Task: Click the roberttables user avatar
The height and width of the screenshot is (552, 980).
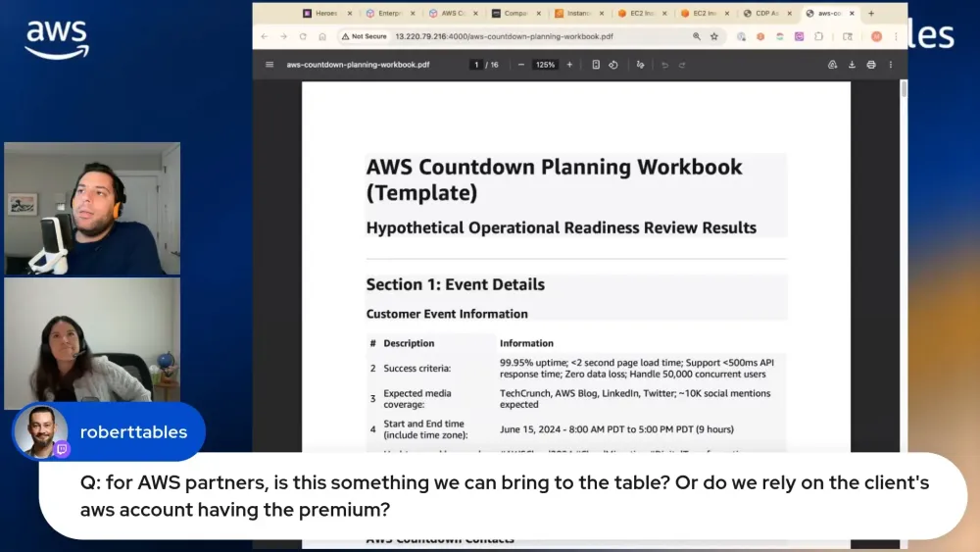Action: tap(41, 431)
